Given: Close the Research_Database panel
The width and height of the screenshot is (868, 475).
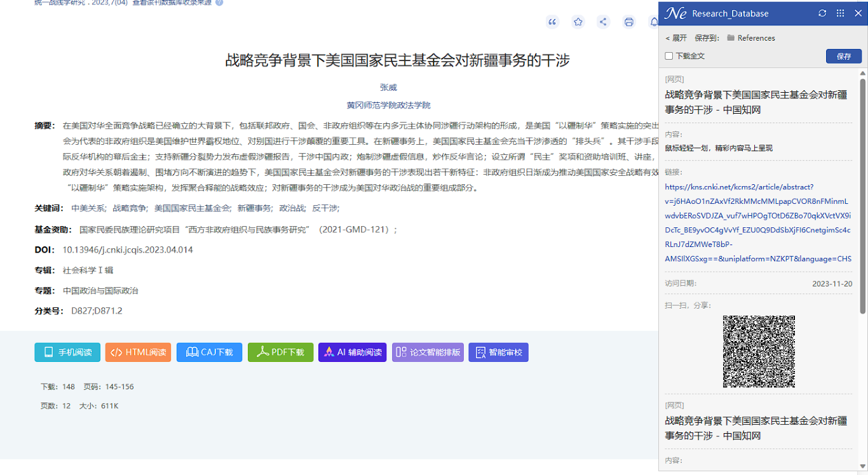Looking at the screenshot, I should tap(858, 13).
